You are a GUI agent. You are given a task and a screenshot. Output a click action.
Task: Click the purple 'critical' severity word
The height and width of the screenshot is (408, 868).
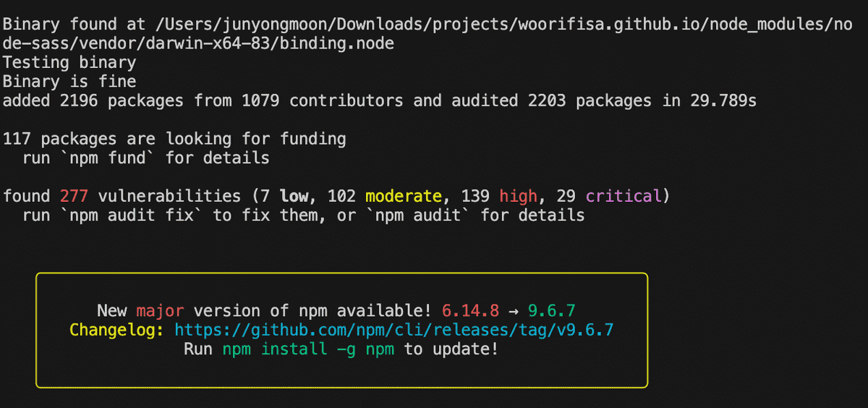[x=624, y=196]
